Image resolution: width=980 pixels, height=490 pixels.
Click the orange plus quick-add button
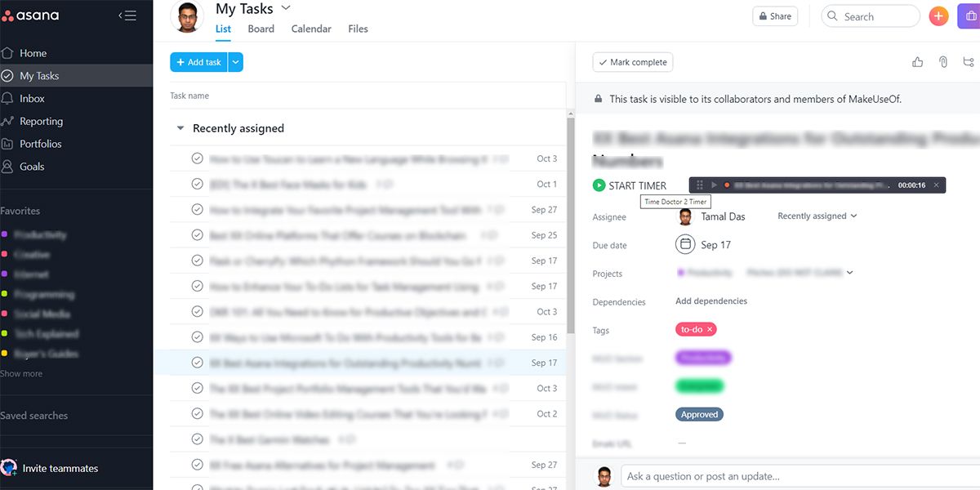coord(938,16)
